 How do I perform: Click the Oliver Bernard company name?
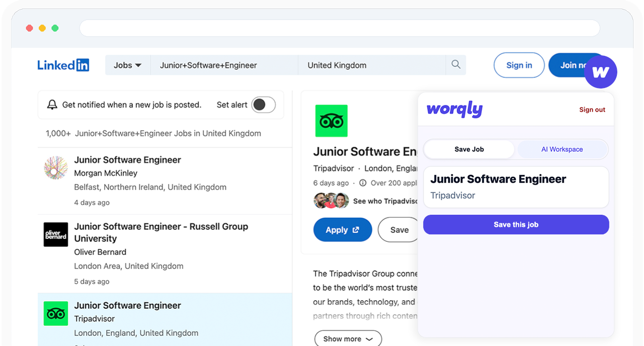click(x=100, y=252)
